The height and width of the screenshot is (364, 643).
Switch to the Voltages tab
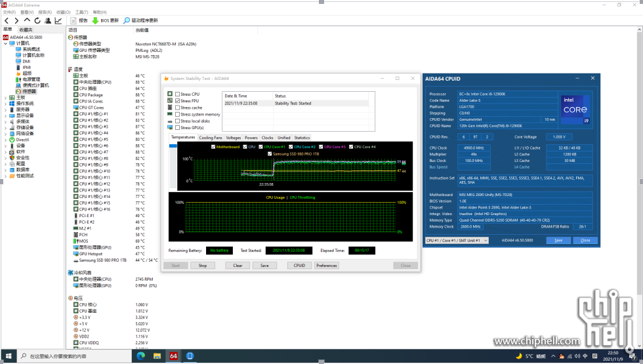click(x=234, y=138)
